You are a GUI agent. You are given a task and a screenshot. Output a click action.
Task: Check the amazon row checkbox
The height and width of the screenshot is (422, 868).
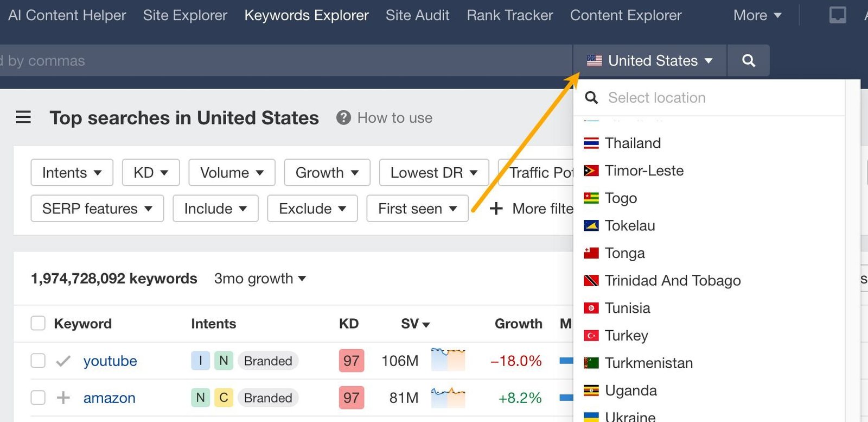click(x=38, y=398)
